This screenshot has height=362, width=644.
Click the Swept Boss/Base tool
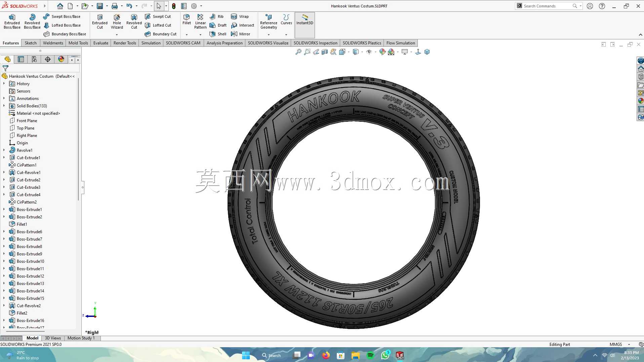pos(62,16)
